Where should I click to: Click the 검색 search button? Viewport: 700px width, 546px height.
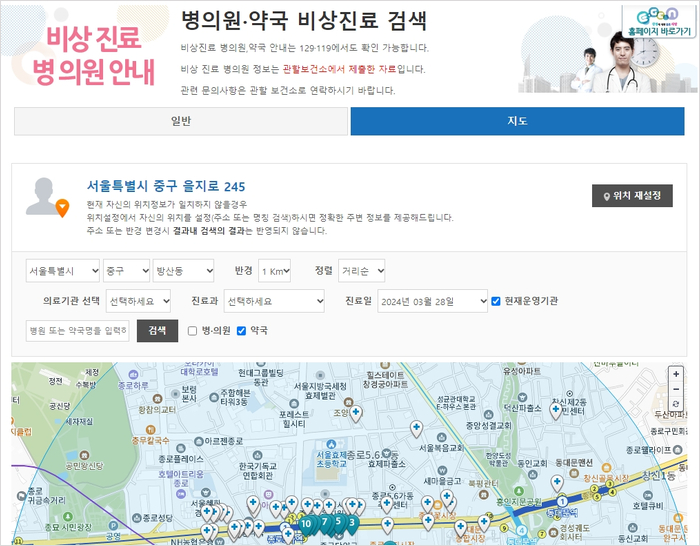[157, 331]
